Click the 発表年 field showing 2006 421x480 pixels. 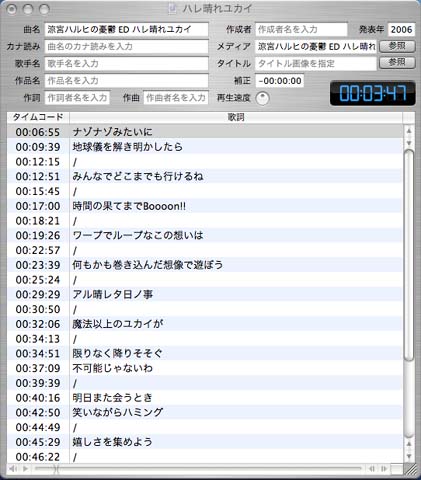click(401, 29)
